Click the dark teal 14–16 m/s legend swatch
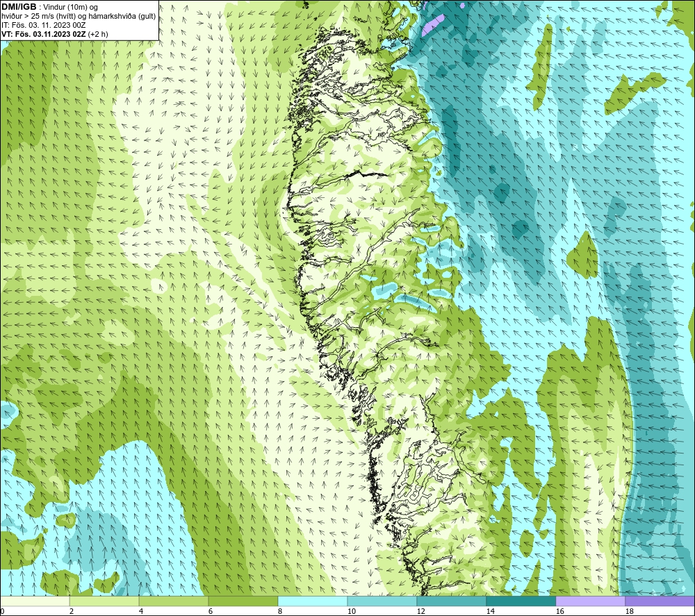The height and width of the screenshot is (616, 695). [521, 601]
